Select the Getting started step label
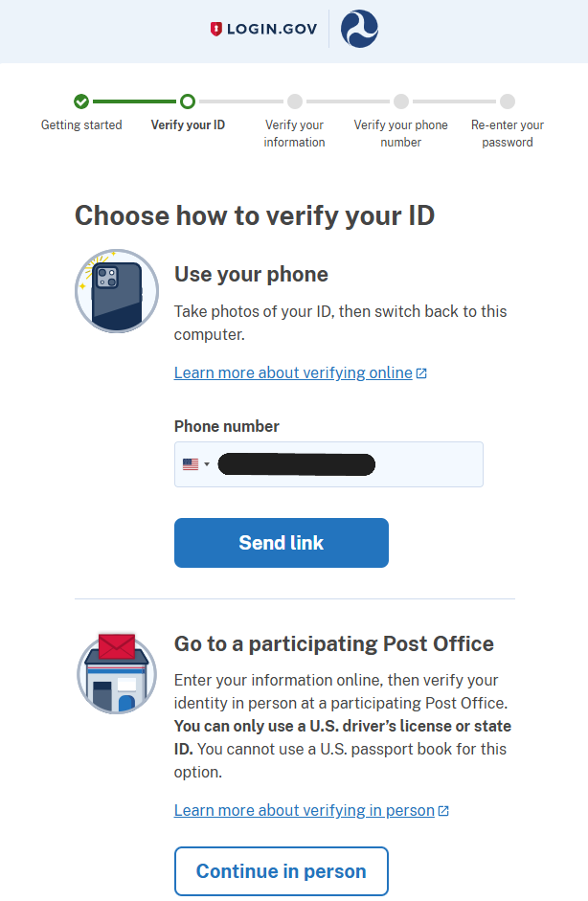This screenshot has width=588, height=901. (80, 124)
